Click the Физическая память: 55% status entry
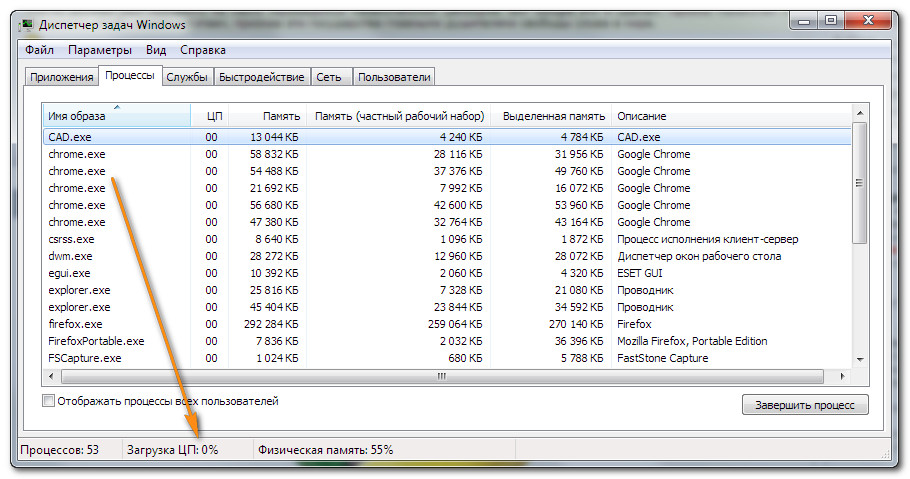 pyautogui.click(x=326, y=450)
